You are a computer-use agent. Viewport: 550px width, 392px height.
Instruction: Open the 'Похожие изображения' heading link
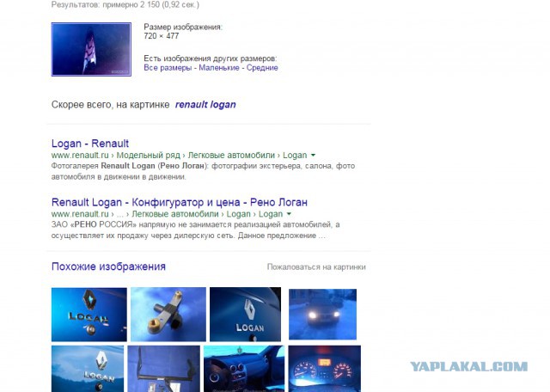pos(108,266)
